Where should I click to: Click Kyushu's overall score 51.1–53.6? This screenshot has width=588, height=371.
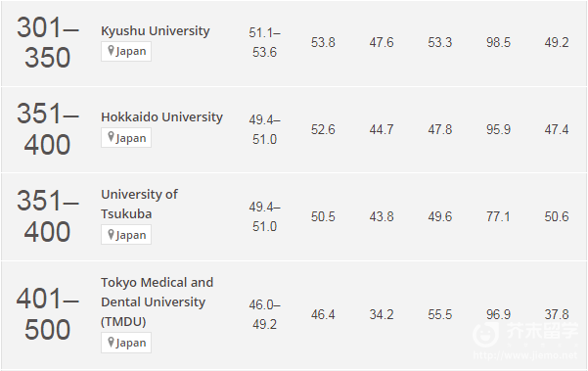pyautogui.click(x=264, y=42)
